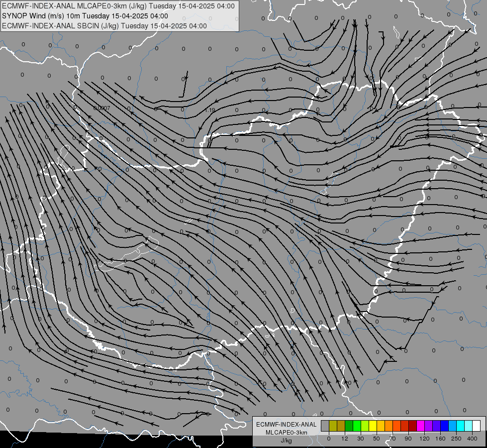Click the pure blue legend swatch

(444, 426)
